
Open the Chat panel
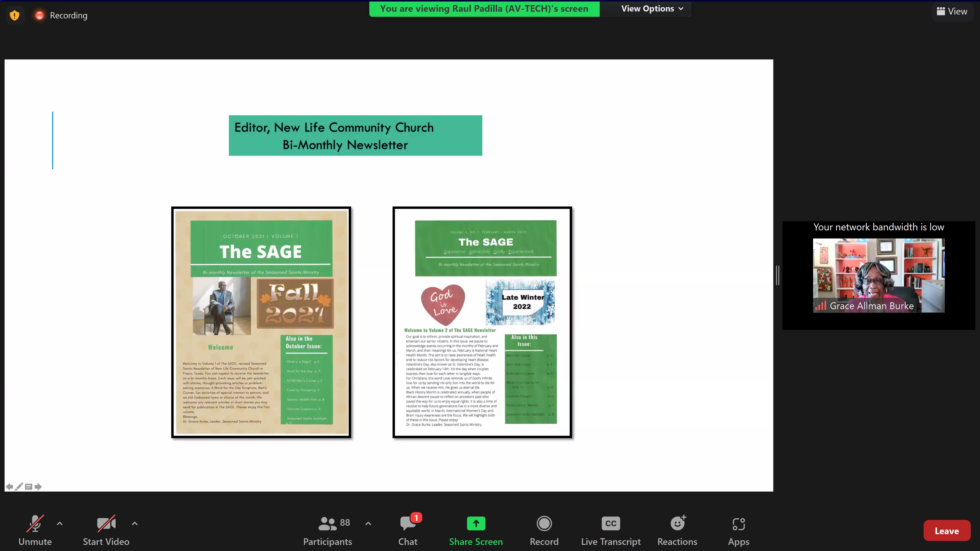[408, 530]
